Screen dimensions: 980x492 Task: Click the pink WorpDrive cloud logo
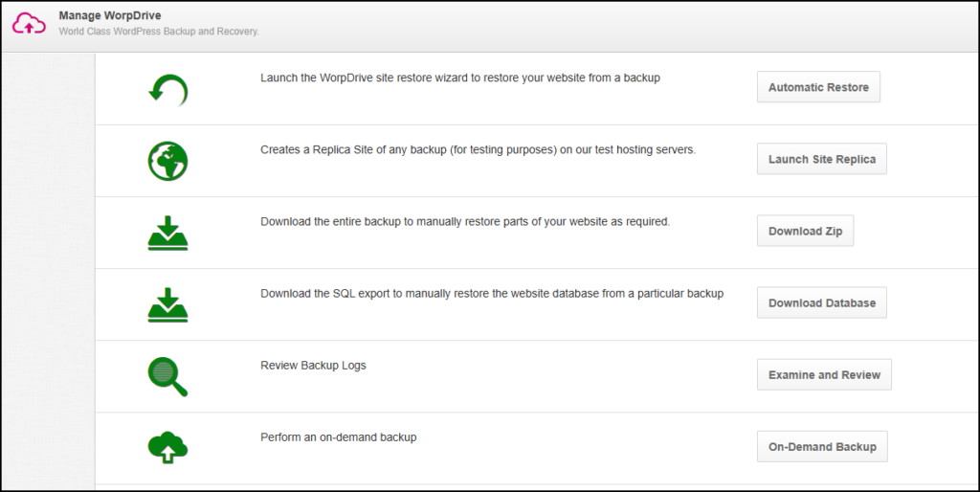point(30,23)
